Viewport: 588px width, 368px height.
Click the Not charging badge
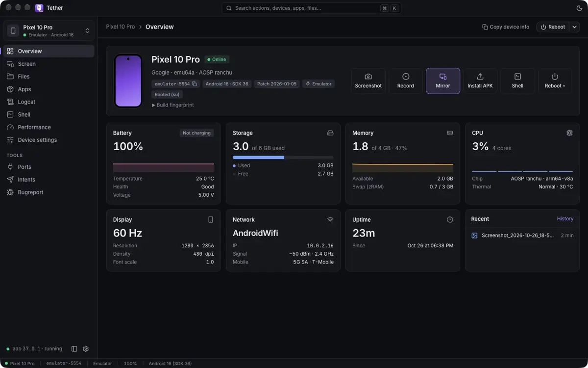[196, 133]
